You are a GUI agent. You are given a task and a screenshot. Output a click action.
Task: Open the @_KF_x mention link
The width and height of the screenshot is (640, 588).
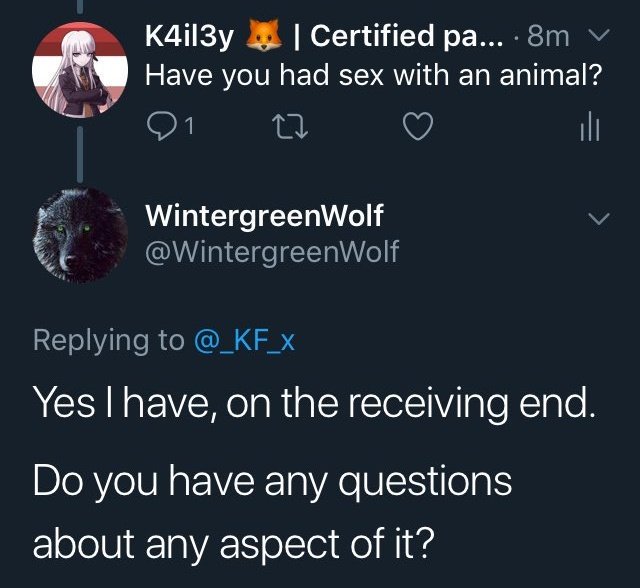(244, 341)
